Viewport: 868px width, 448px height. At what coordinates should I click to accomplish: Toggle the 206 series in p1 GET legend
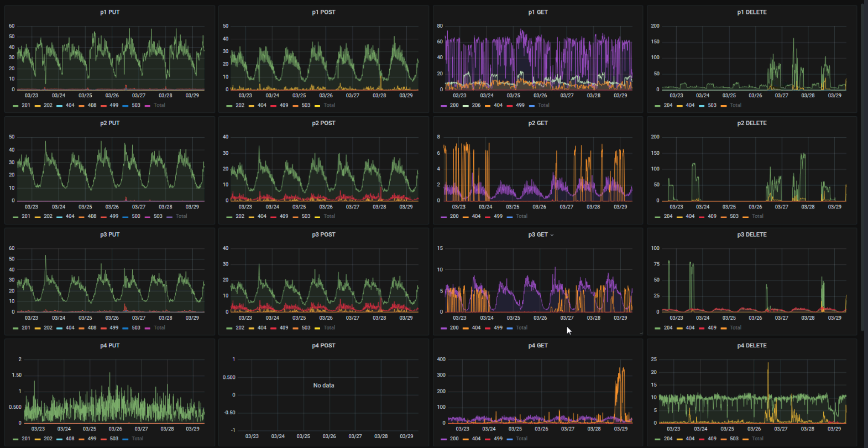[x=476, y=105]
